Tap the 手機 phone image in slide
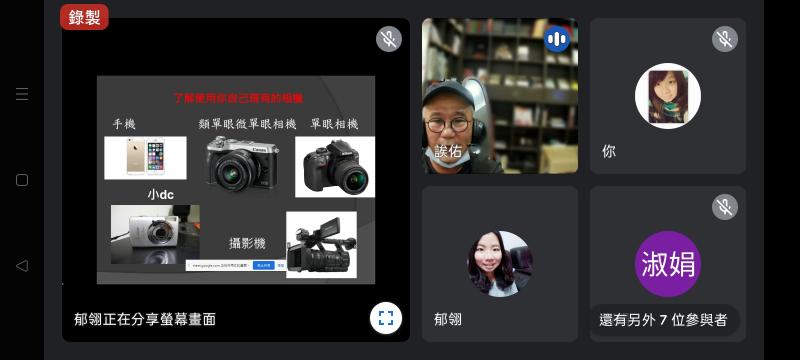The width and height of the screenshot is (800, 360). pyautogui.click(x=145, y=158)
